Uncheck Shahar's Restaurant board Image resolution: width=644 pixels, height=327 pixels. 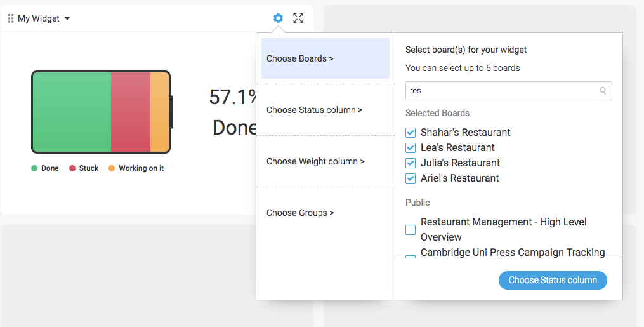(x=411, y=133)
